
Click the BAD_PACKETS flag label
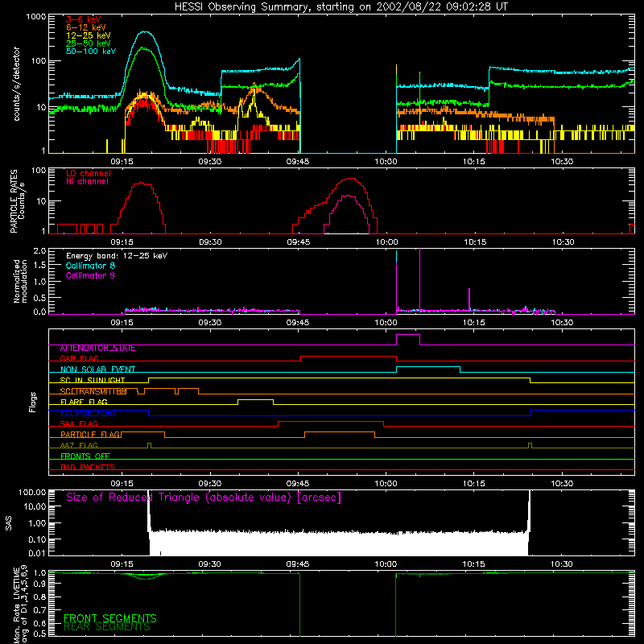88,467
